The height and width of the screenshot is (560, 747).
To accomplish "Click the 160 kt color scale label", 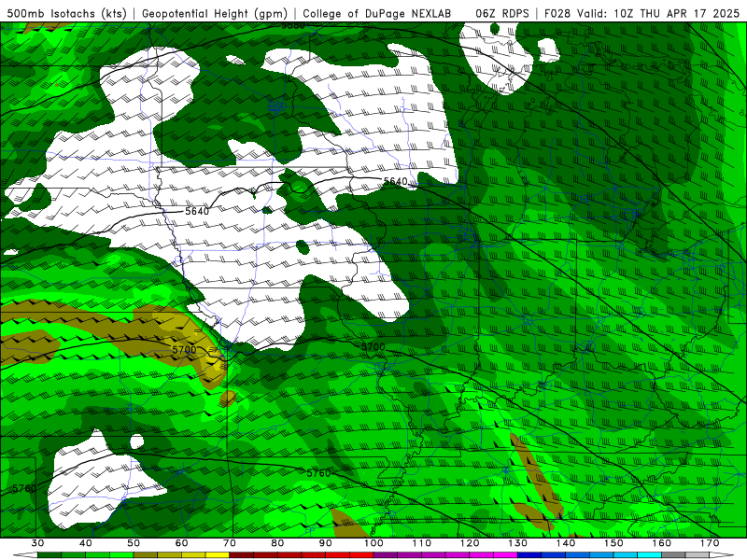I will click(662, 543).
